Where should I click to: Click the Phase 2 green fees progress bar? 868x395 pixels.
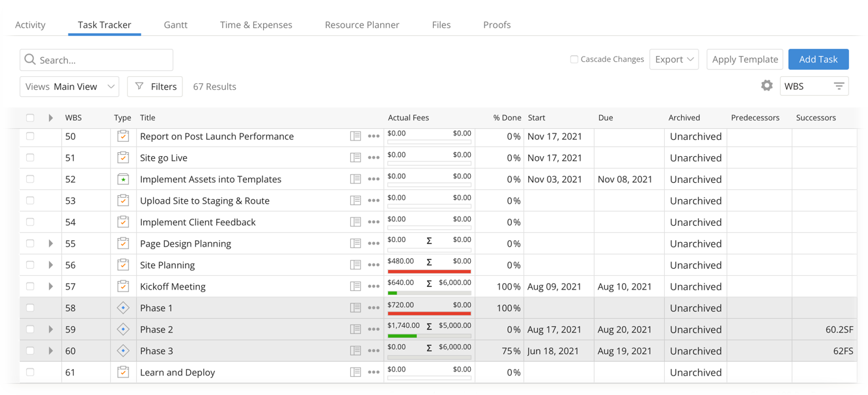tap(402, 336)
